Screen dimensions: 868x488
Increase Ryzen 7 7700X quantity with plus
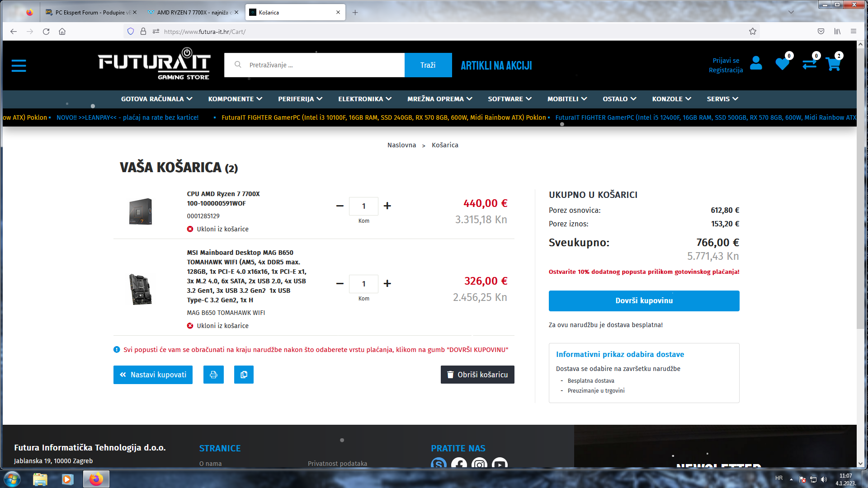(x=387, y=206)
